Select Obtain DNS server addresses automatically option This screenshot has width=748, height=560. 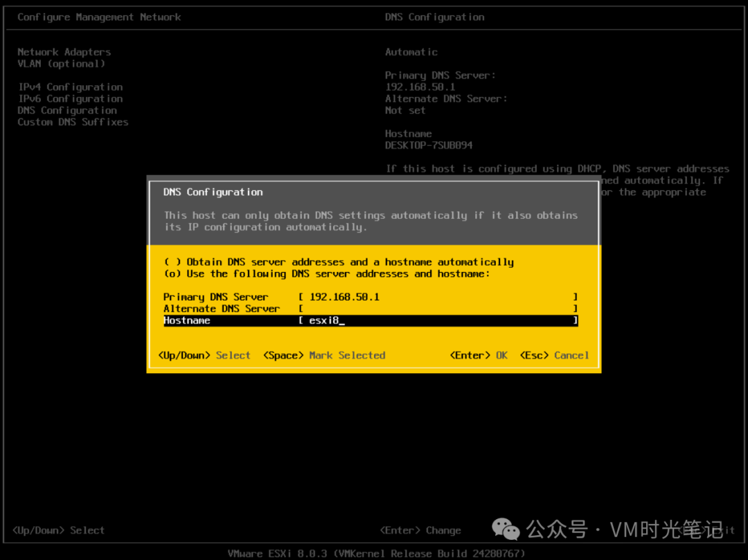coord(339,262)
